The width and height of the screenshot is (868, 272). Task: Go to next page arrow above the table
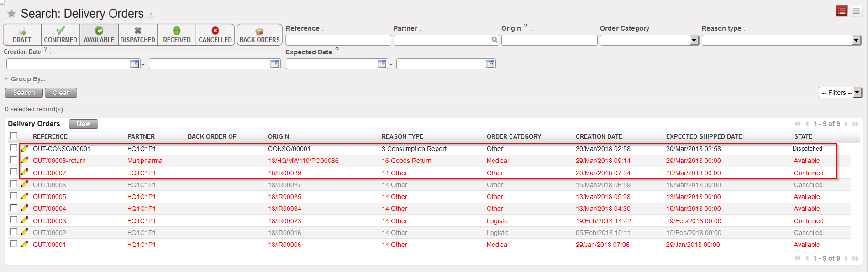click(846, 124)
